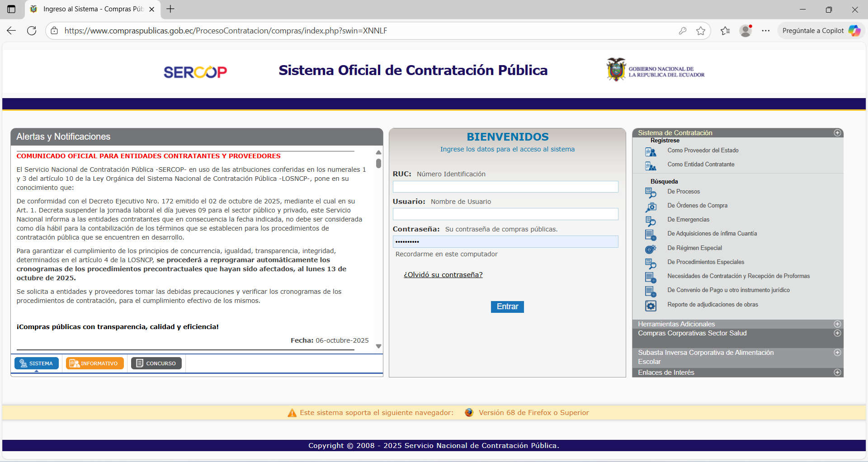Expand the Enlaces de Interés section
Screen dimensions: 868x462
tap(837, 372)
